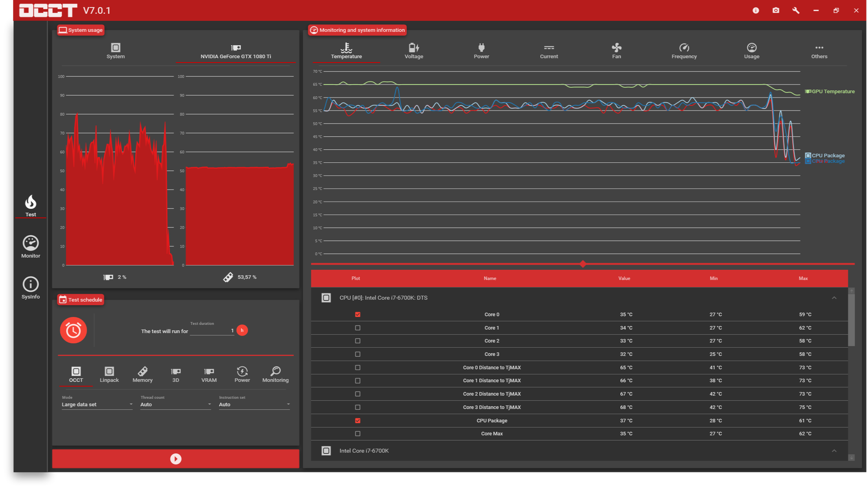
Task: Open the Monitor sidebar section
Action: pyautogui.click(x=31, y=247)
